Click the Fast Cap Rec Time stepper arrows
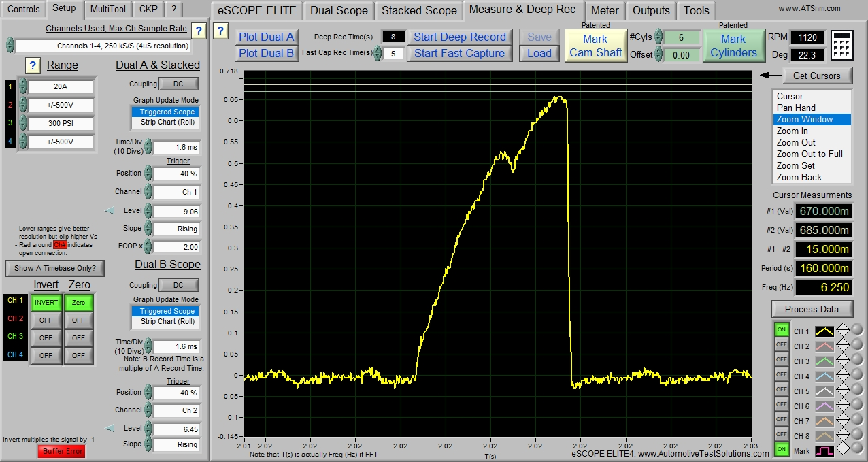868x462 pixels. (379, 53)
